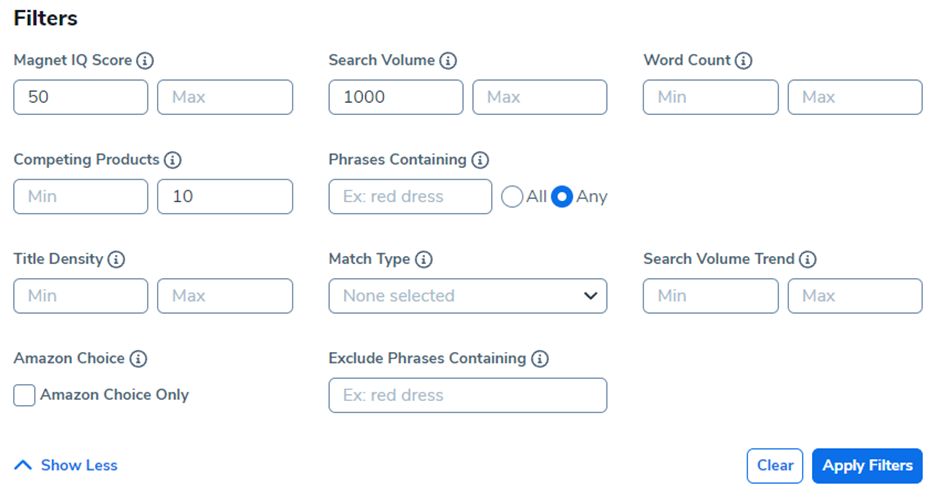
Task: Click the Search Volume info icon
Action: (x=448, y=61)
